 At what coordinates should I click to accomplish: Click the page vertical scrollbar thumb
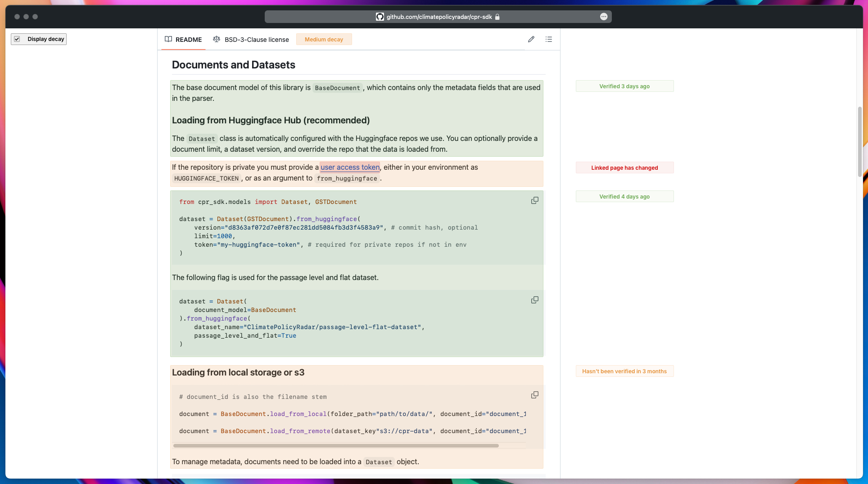tap(860, 142)
